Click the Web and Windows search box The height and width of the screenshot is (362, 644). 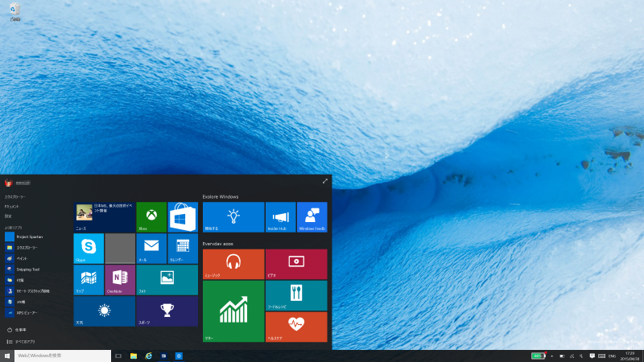(61, 356)
